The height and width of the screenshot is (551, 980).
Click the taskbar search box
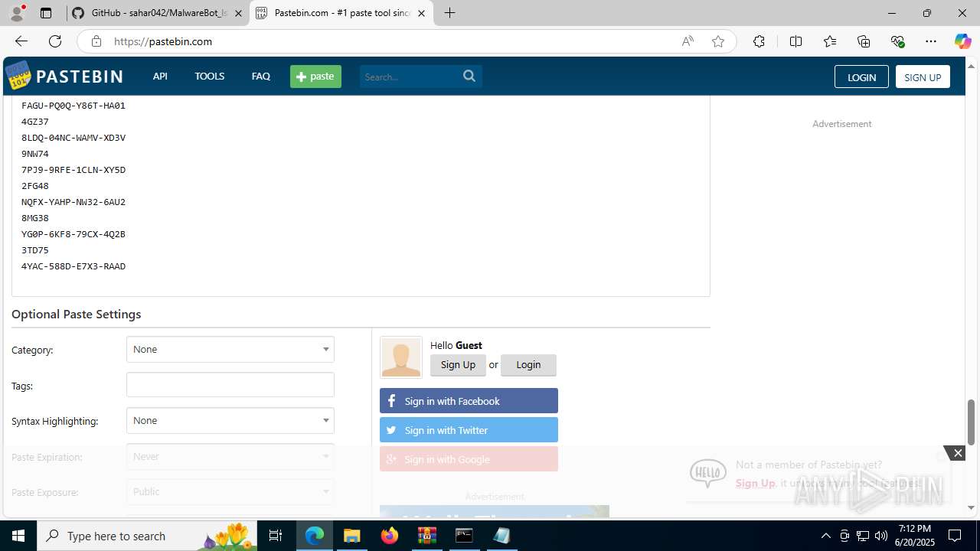tap(149, 536)
